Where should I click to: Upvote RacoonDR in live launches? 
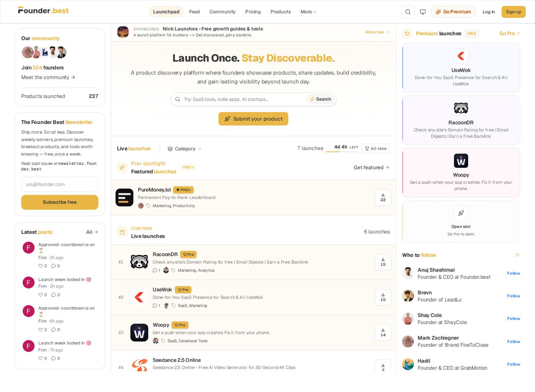click(383, 262)
